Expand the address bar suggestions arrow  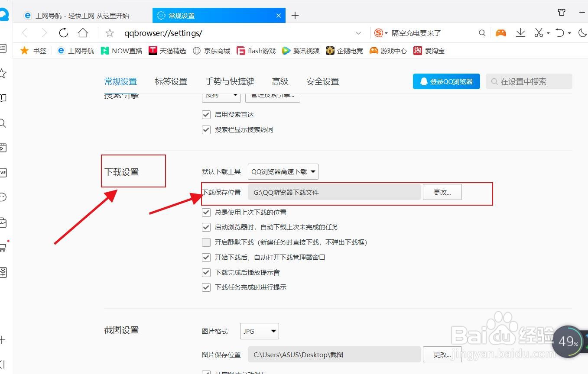[x=358, y=33]
